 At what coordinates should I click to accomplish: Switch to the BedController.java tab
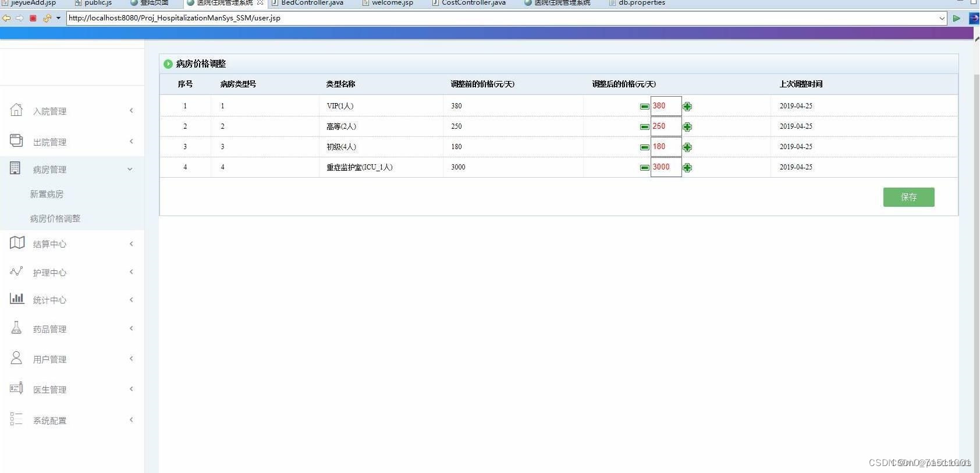[x=307, y=3]
